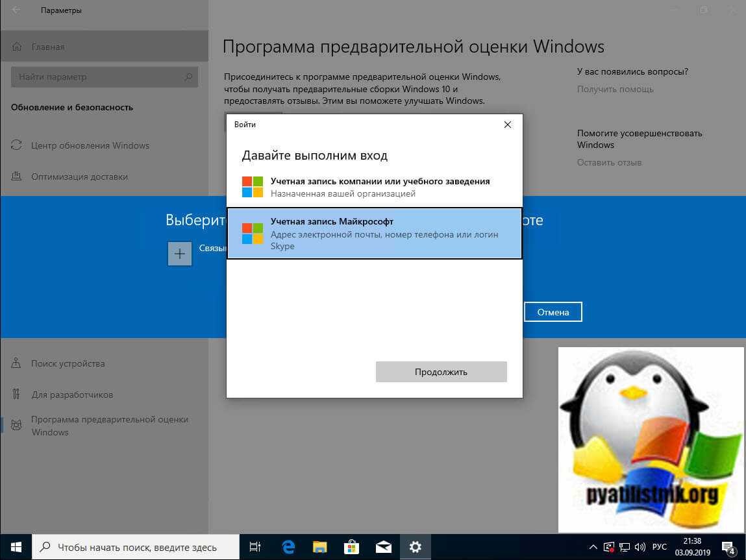Click the Отмена button
746x560 pixels.
point(553,312)
